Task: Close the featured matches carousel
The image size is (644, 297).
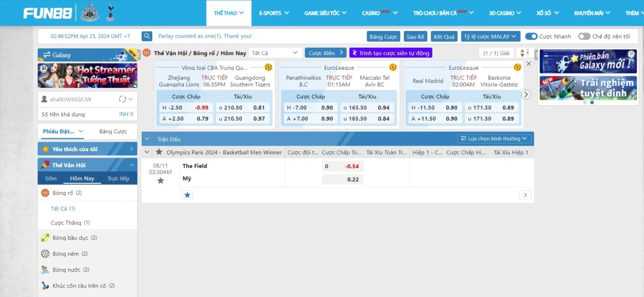Action: tap(529, 64)
